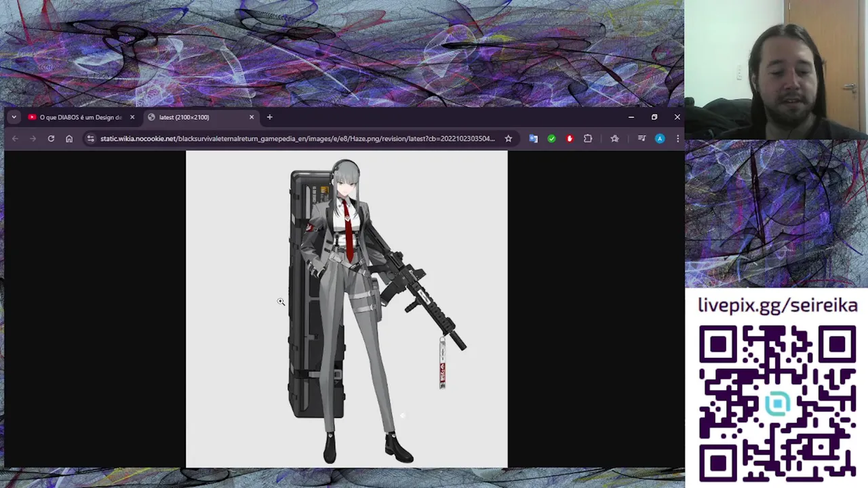The height and width of the screenshot is (488, 868).
Task: Open the browser profile avatar
Action: click(660, 138)
